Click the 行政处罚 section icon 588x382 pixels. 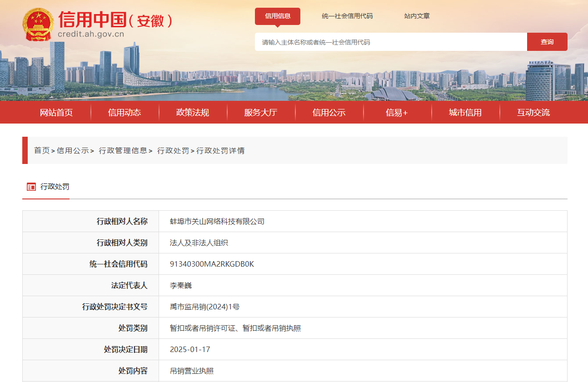point(31,186)
